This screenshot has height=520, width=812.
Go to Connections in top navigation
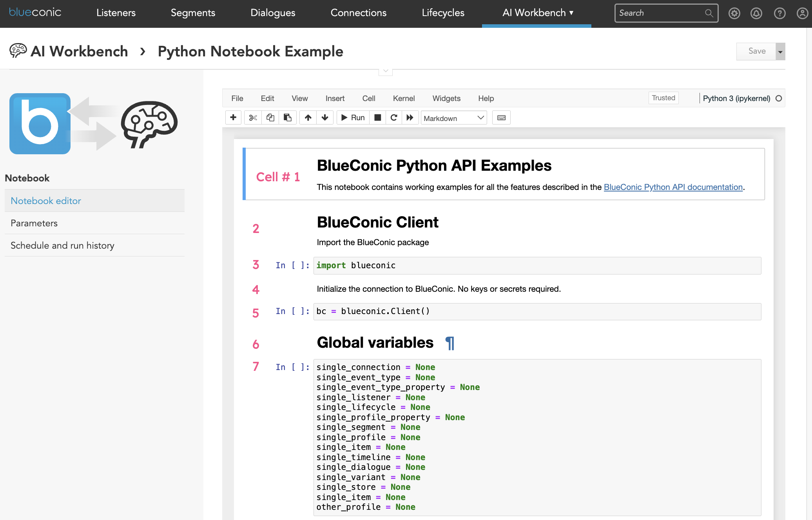[359, 13]
